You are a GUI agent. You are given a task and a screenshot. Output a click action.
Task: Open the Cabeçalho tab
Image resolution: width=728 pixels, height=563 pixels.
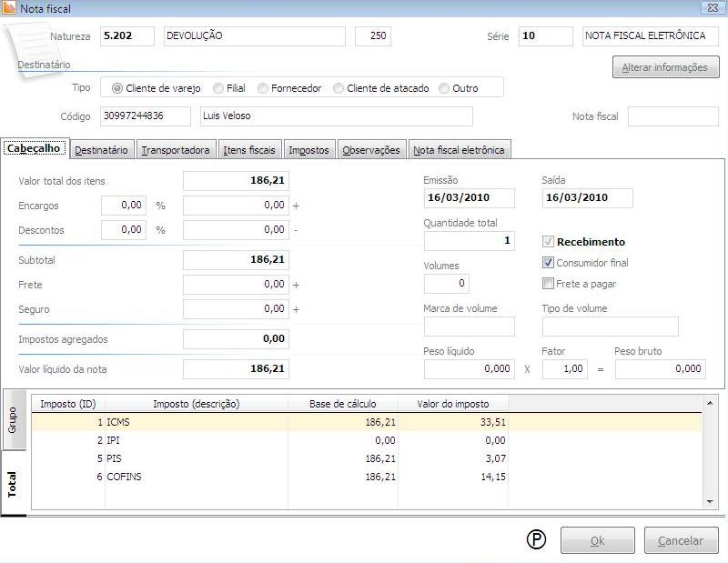(x=35, y=148)
